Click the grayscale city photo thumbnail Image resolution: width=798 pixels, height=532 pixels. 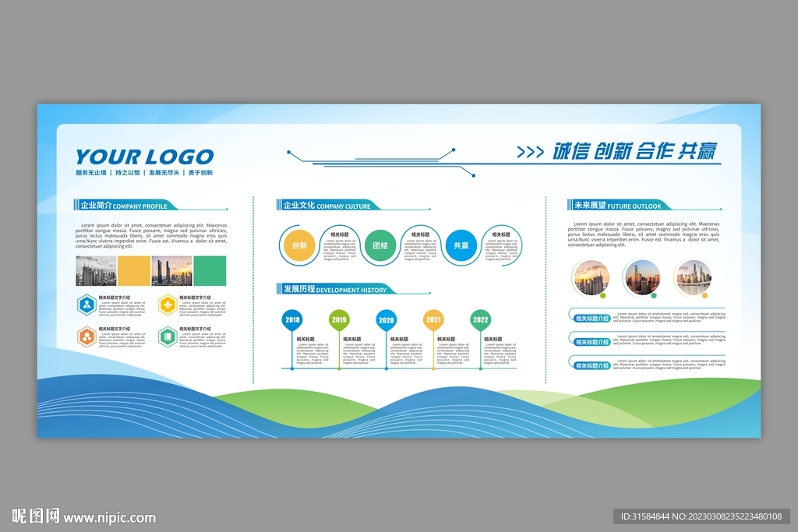pos(96,270)
